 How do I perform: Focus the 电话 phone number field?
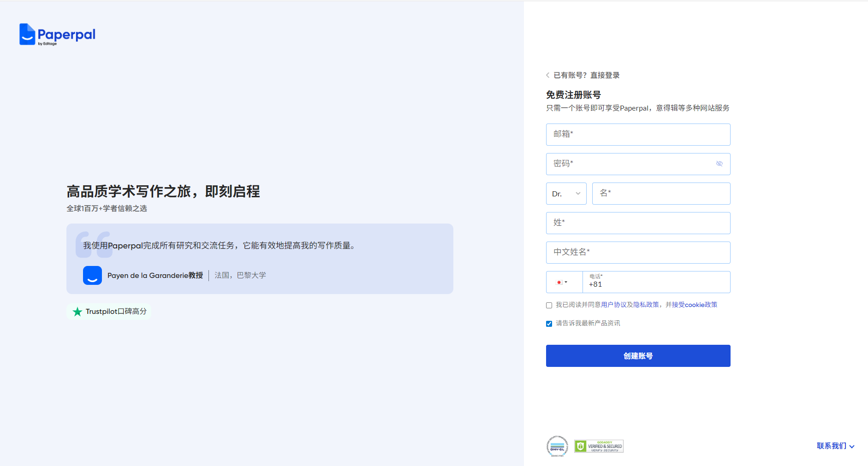pyautogui.click(x=656, y=282)
